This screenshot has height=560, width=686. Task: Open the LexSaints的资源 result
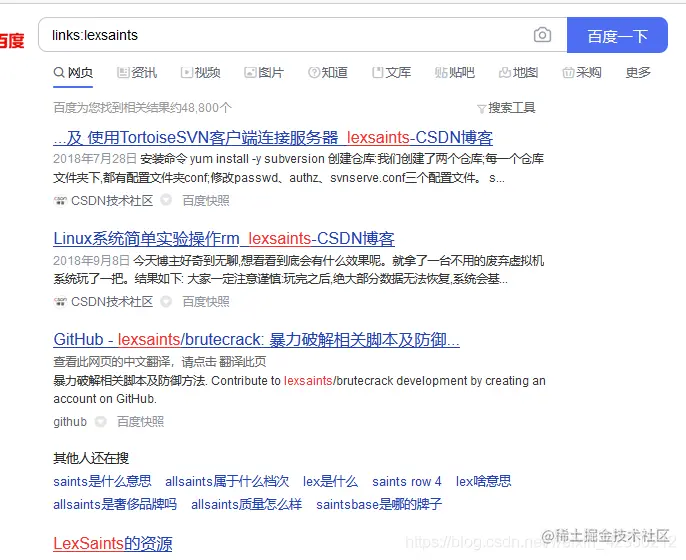click(113, 543)
